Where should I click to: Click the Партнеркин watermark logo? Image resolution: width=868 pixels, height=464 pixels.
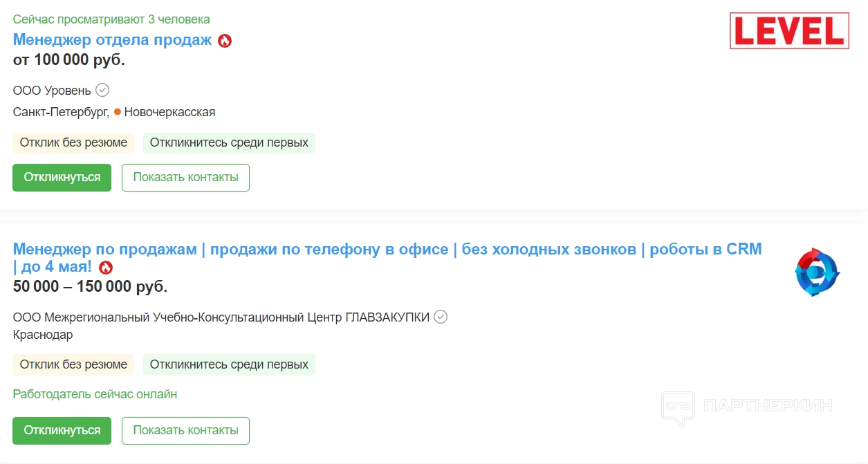click(746, 406)
